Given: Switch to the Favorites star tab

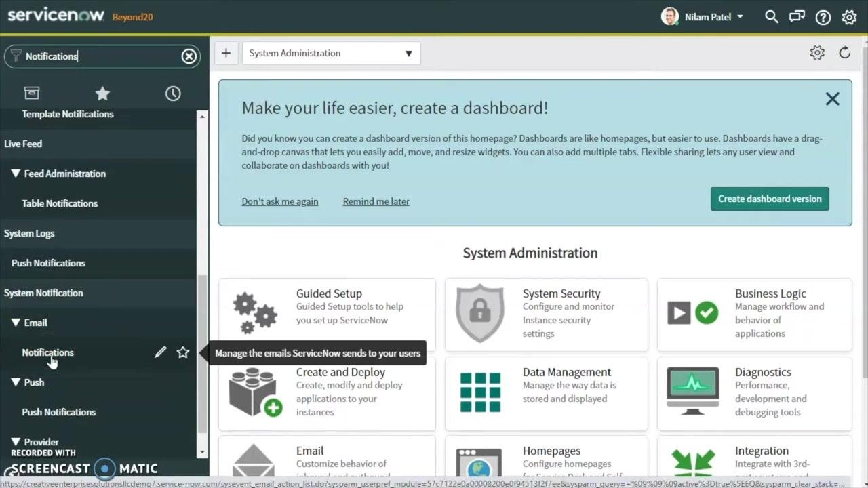Looking at the screenshot, I should [x=102, y=93].
